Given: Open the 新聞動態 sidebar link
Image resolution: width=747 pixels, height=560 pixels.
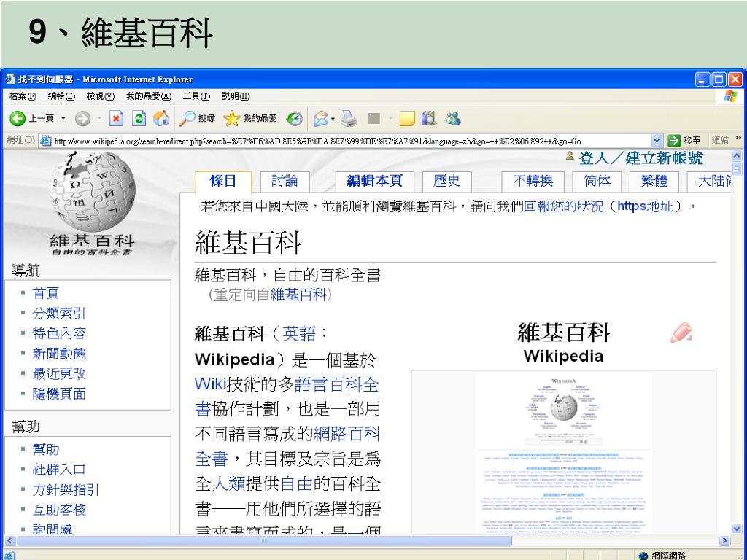Looking at the screenshot, I should [59, 354].
